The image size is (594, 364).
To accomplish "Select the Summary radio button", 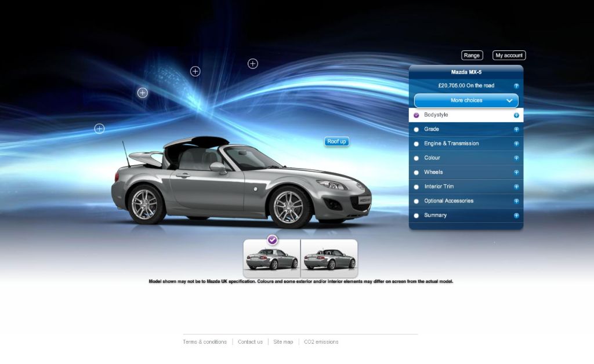I will pyautogui.click(x=416, y=216).
